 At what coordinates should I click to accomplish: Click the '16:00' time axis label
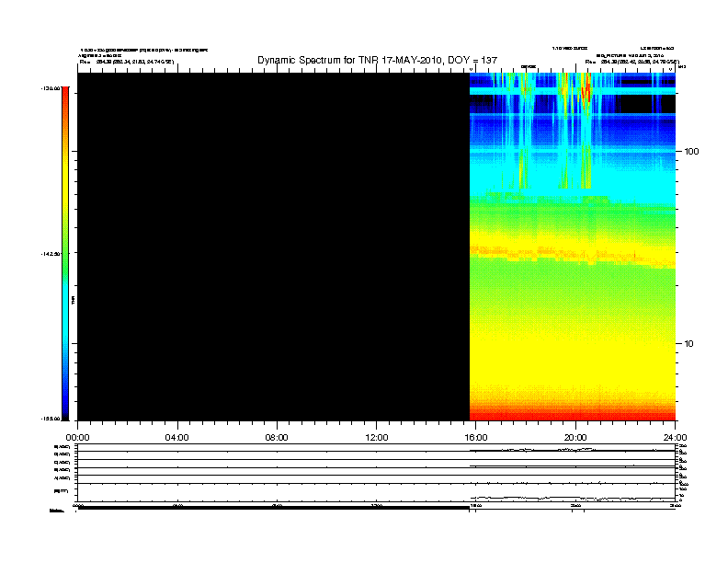click(476, 438)
